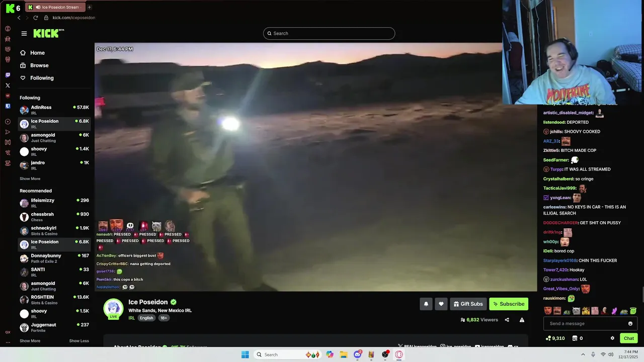Click the Windows Start button

245,354
